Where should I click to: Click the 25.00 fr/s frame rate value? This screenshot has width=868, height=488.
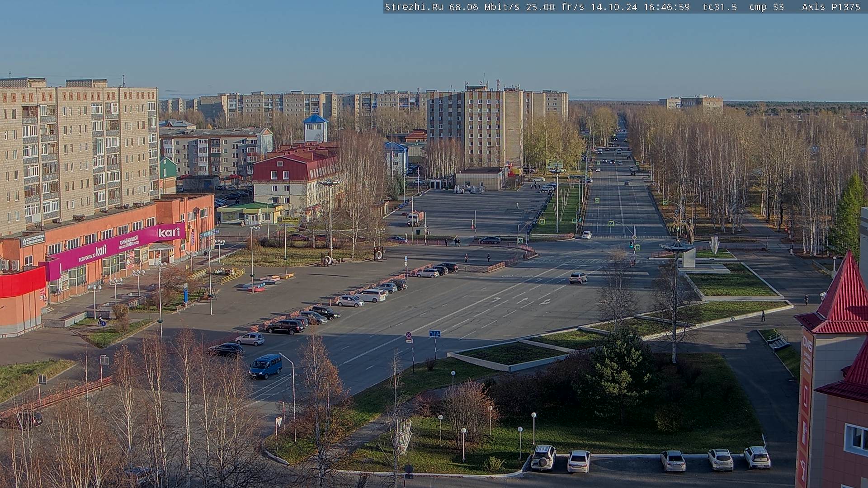click(x=555, y=7)
